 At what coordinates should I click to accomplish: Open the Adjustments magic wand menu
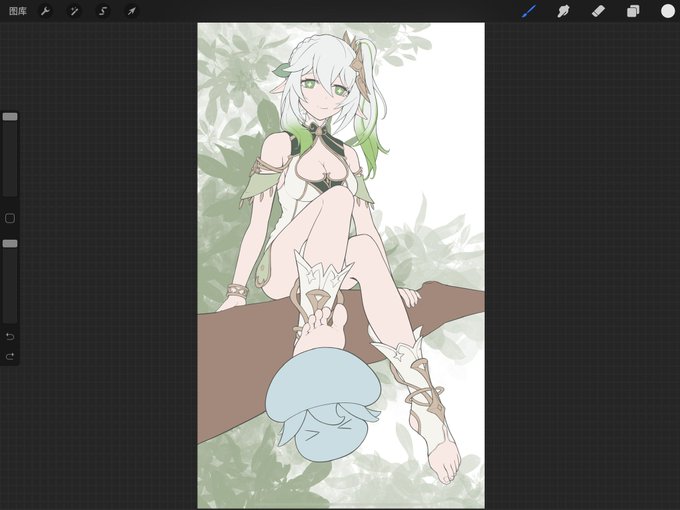tap(74, 11)
